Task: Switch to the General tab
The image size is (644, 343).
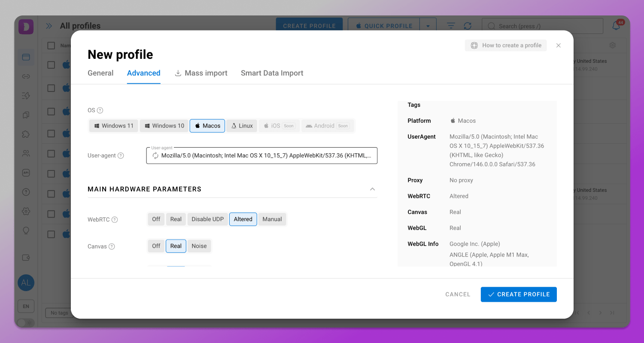Action: (x=100, y=73)
